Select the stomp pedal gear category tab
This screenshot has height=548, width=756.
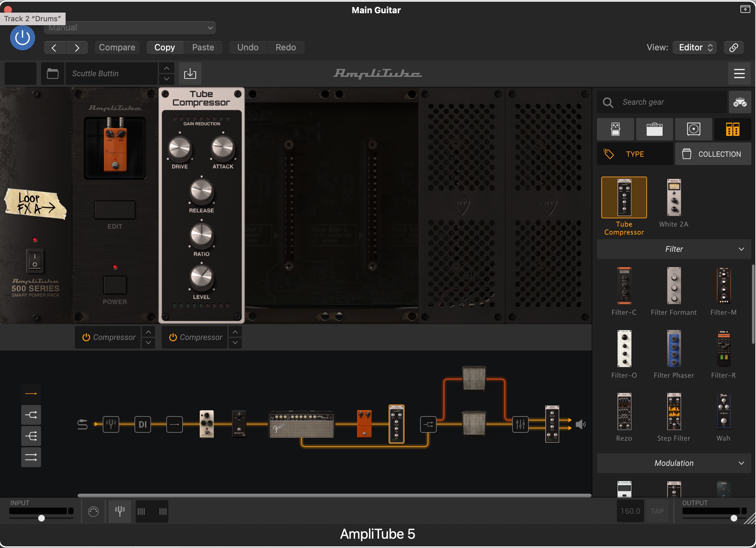click(x=615, y=129)
